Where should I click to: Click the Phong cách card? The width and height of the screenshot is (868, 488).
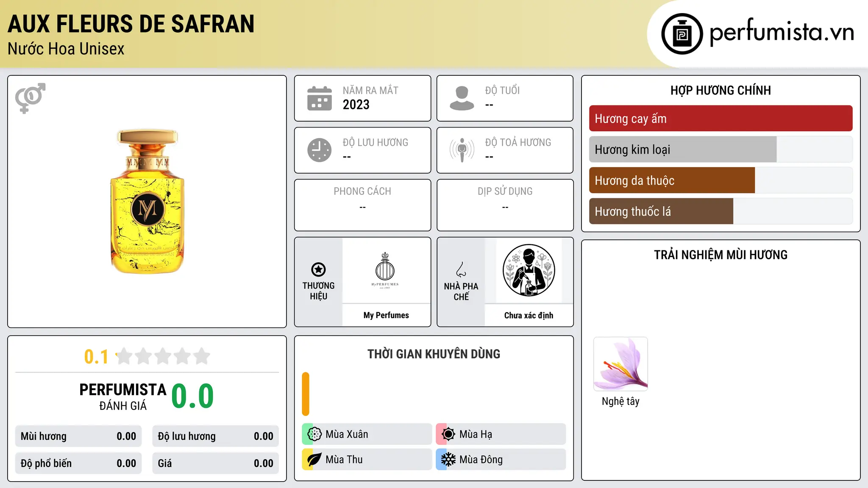[x=362, y=205]
